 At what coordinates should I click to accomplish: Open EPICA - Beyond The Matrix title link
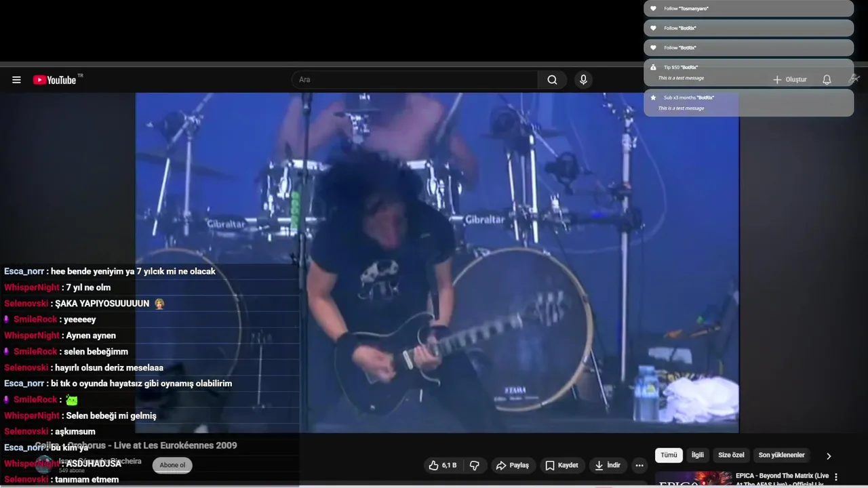pos(783,479)
